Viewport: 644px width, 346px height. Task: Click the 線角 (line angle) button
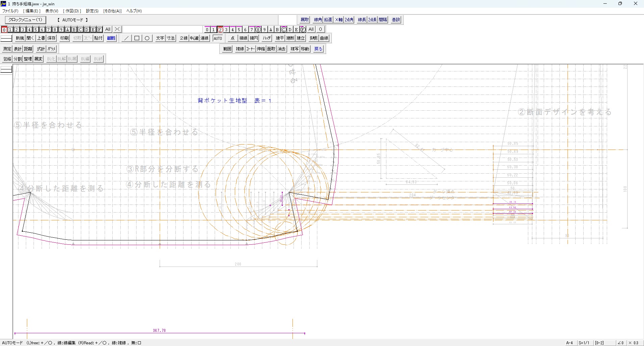318,20
